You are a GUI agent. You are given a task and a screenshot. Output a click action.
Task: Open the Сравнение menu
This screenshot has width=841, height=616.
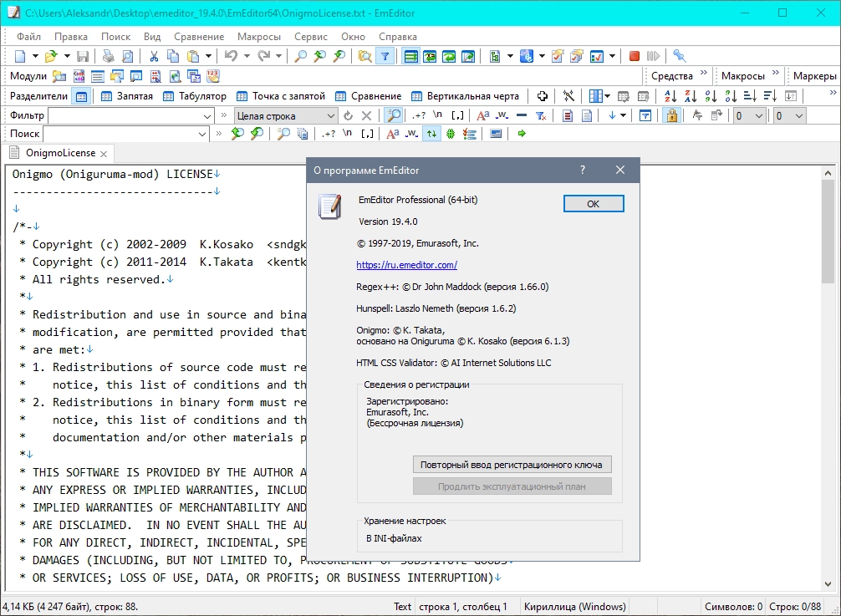pyautogui.click(x=199, y=37)
